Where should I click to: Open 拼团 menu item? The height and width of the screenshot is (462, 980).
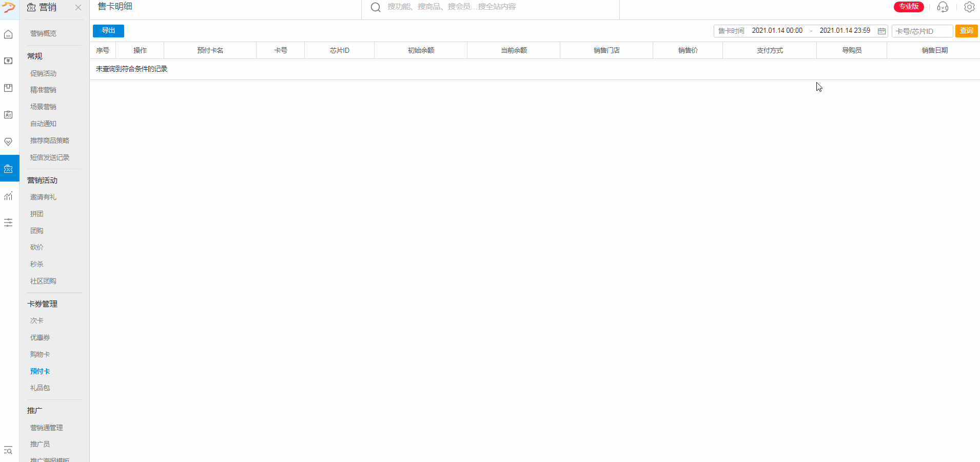pos(36,214)
